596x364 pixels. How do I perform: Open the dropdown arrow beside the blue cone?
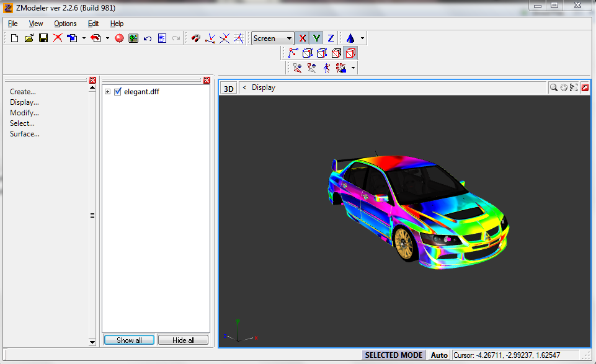[x=362, y=38]
